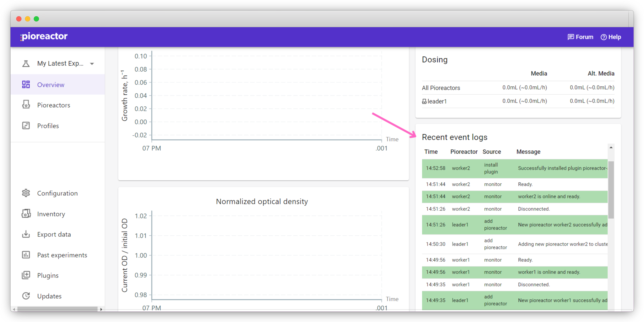Click the sidebar scroll-right arrow
The image size is (644, 322).
pos(101,309)
